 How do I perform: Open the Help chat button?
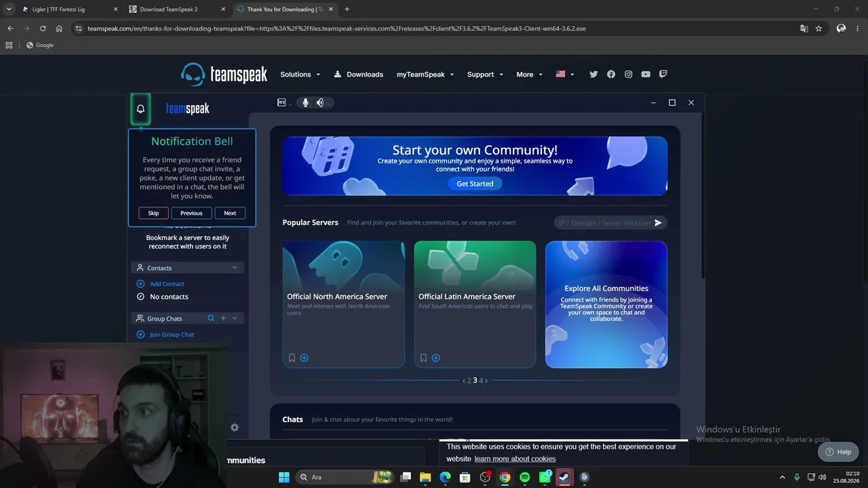pyautogui.click(x=838, y=452)
